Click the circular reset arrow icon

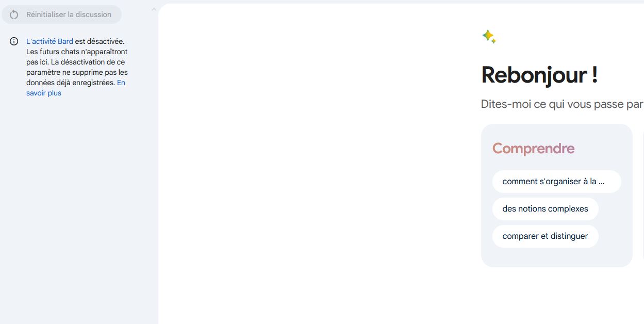(x=14, y=14)
